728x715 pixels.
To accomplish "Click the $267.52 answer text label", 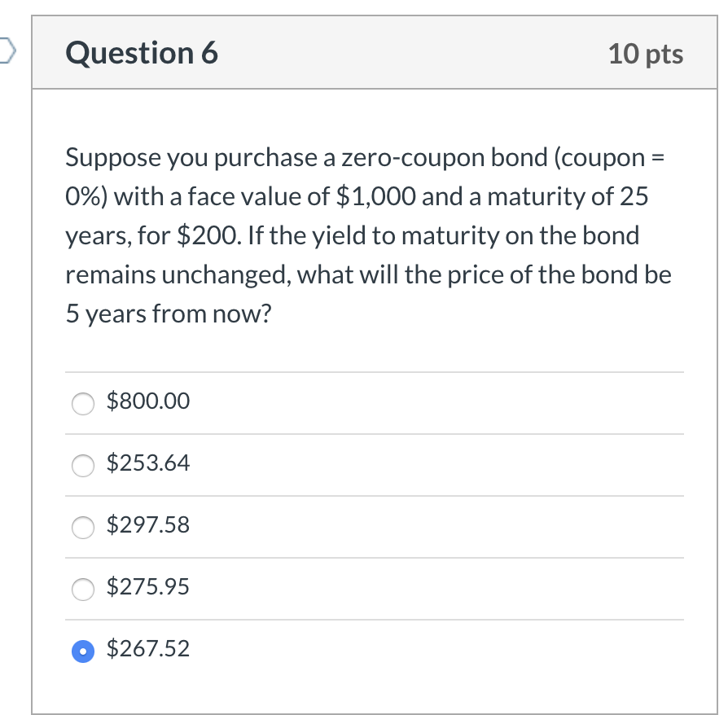I will pyautogui.click(x=148, y=650).
